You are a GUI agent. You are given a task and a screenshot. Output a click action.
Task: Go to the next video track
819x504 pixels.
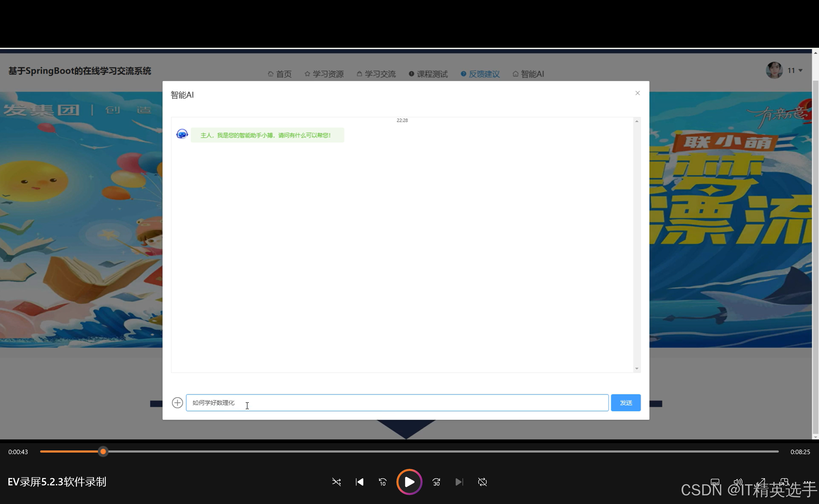pos(459,482)
